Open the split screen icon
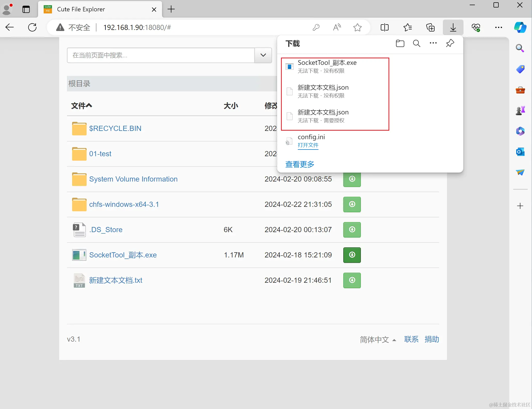This screenshot has height=409, width=532. tap(384, 27)
